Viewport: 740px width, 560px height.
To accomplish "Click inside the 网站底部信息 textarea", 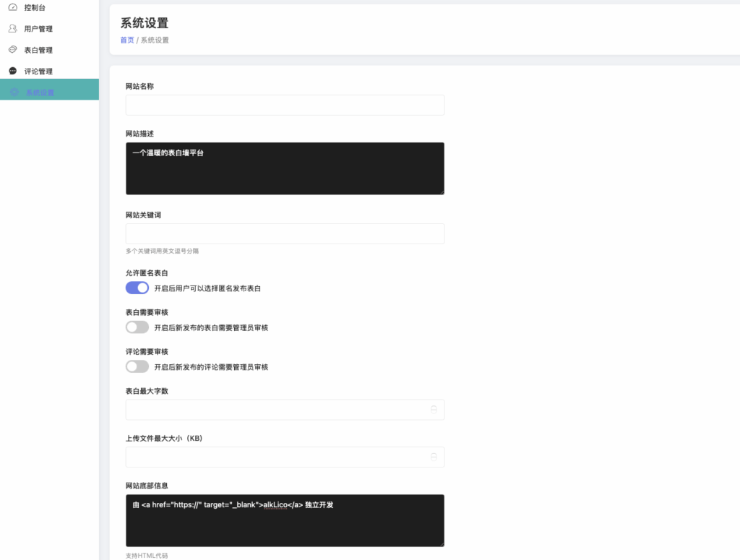I will (285, 519).
